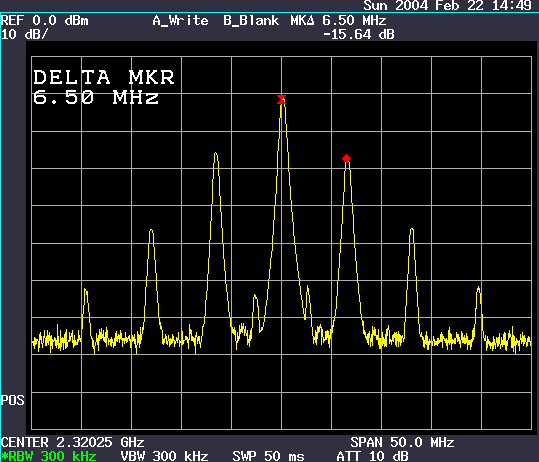This screenshot has height=462, width=539.
Task: Click the date and time display
Action: pyautogui.click(x=448, y=6)
